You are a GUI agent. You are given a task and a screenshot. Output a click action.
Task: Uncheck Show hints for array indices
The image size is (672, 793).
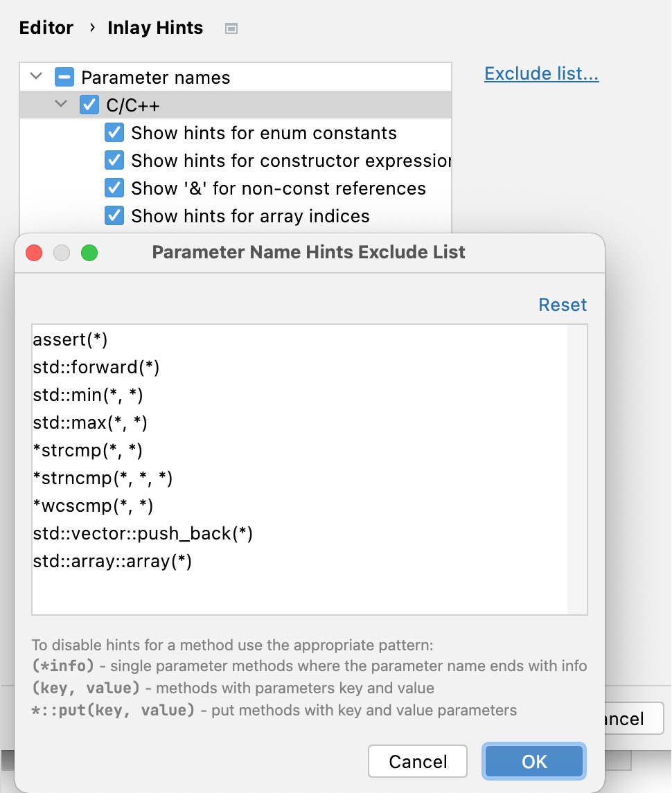[x=114, y=215]
